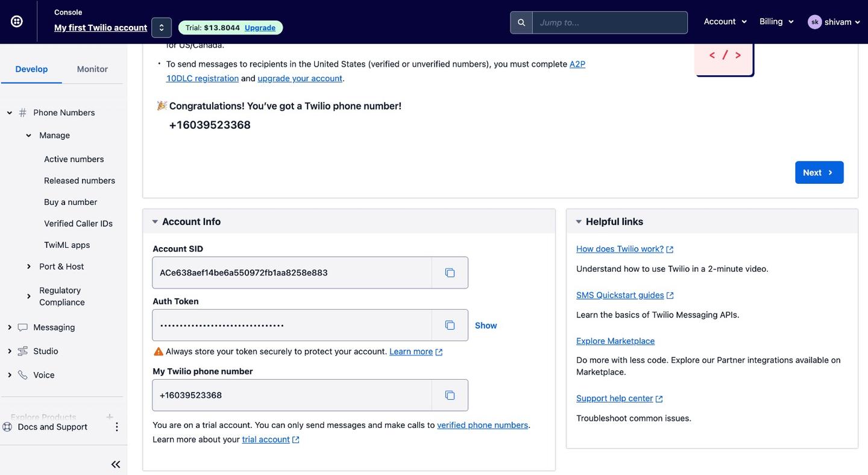
Task: Click the sk user avatar
Action: point(815,22)
